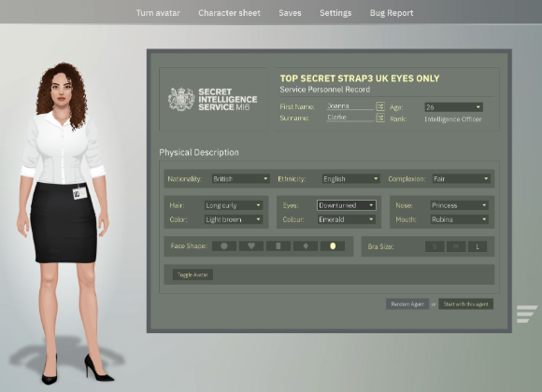Click the Face Shape label
Screen dimensions: 542x392
click(x=189, y=246)
